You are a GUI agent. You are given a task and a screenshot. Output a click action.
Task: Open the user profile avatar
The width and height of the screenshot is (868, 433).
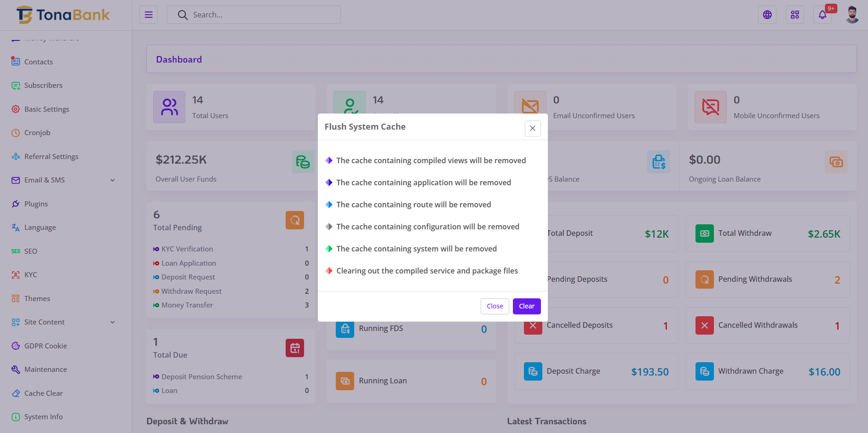click(852, 15)
